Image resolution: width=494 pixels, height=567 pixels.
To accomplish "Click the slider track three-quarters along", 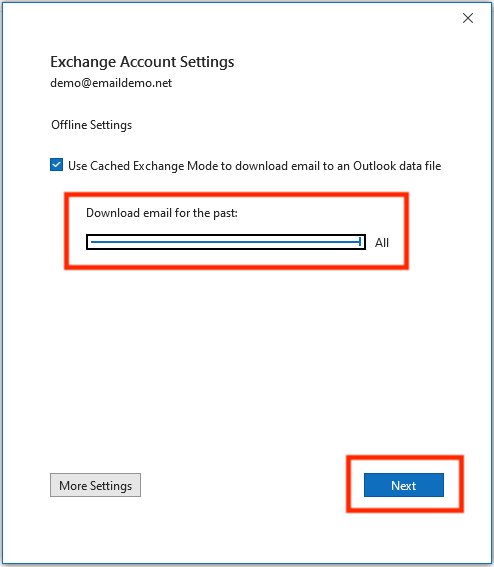I will (x=293, y=242).
